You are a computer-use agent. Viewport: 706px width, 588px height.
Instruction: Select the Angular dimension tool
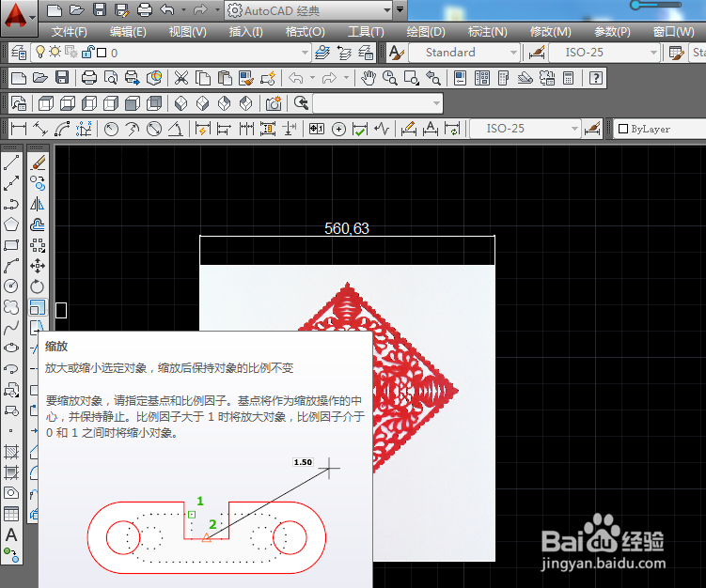176,129
